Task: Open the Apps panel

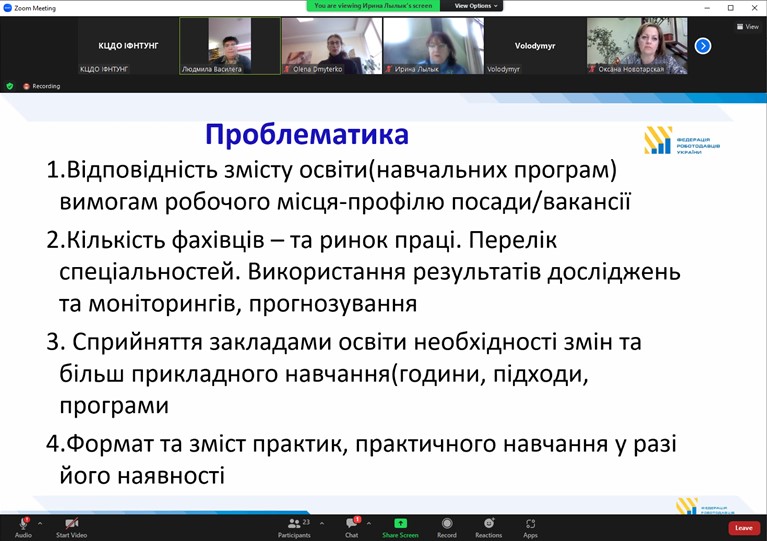Action: 530,527
